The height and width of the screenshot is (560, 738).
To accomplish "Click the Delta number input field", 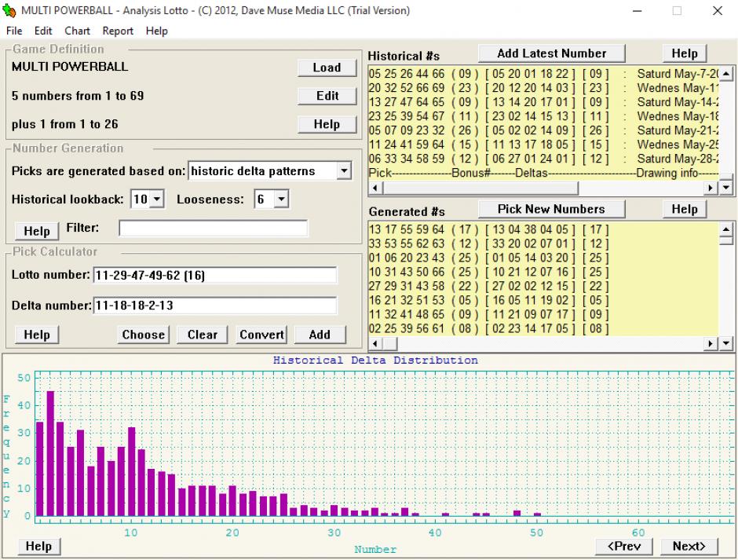I will pyautogui.click(x=215, y=306).
